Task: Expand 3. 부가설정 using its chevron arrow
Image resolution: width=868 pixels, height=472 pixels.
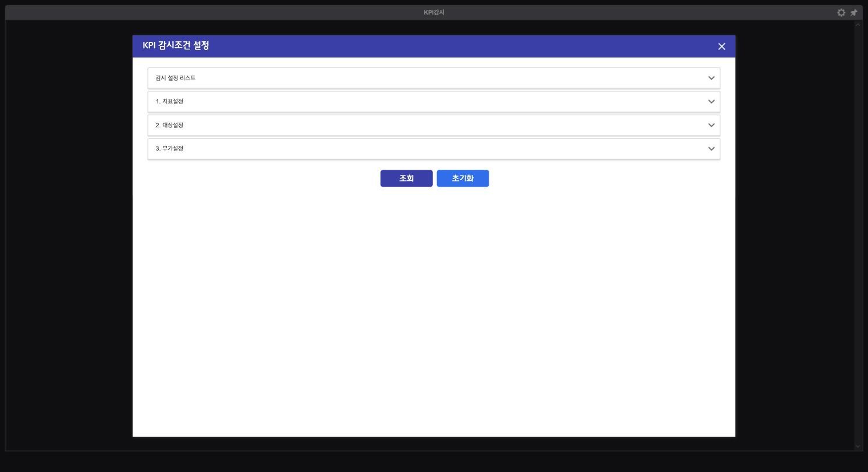Action: tap(711, 149)
